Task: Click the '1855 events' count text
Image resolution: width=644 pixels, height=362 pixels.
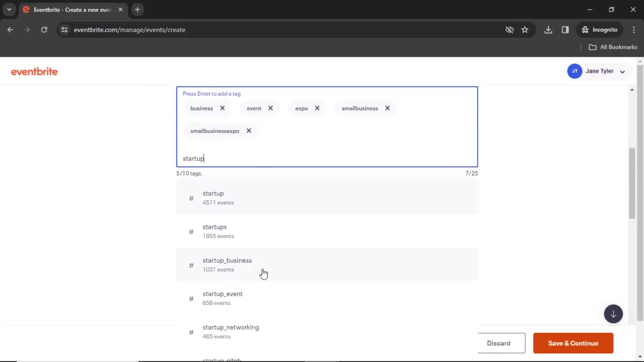Action: [x=218, y=236]
